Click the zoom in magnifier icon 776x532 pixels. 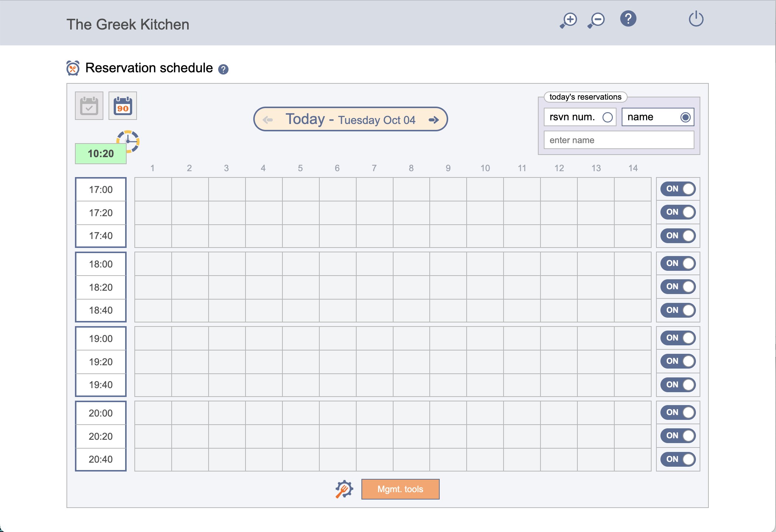pos(568,20)
